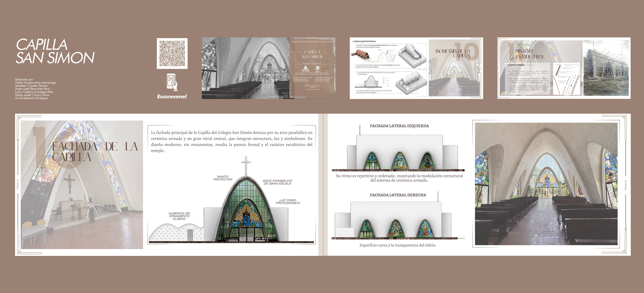Viewport: 644px width, 293px height.
Task: Select the name 'Laura Catalina Arciniegas Peña'
Action: click(x=34, y=92)
